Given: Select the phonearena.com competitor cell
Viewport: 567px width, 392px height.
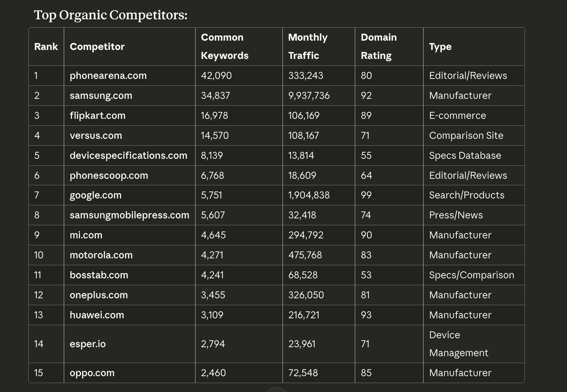Looking at the screenshot, I should tap(108, 75).
